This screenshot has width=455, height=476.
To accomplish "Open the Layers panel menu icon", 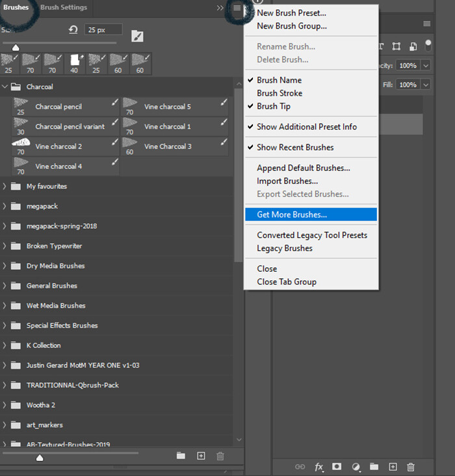I will (427, 23).
